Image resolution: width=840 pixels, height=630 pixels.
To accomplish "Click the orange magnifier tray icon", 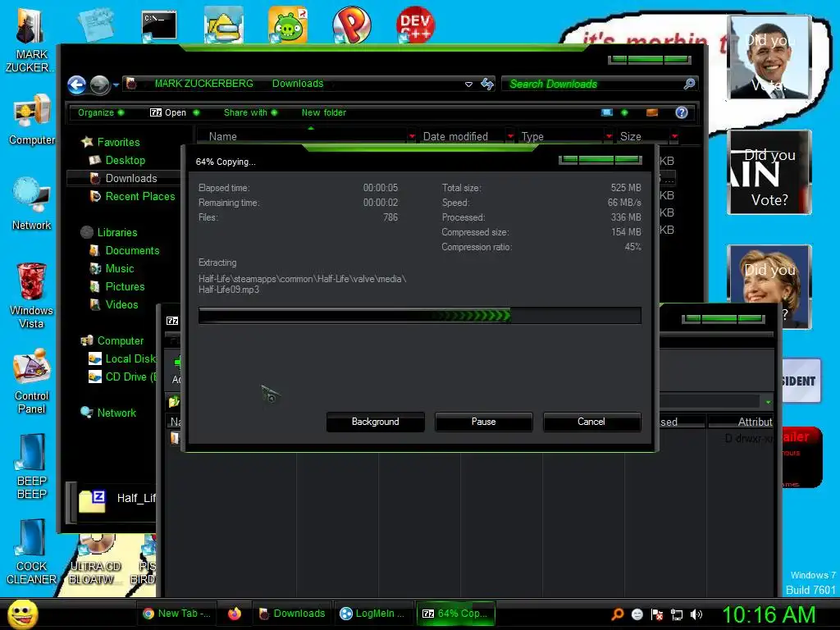I will [x=617, y=614].
